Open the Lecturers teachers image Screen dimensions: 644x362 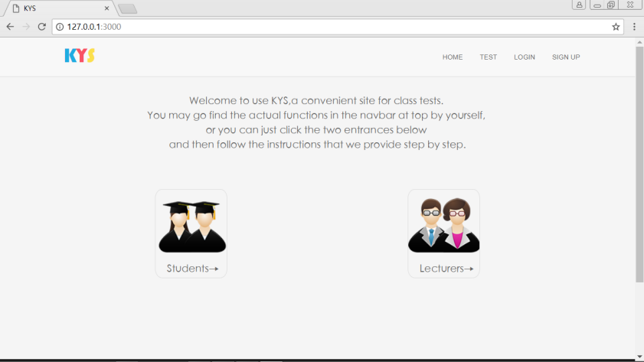pos(443,225)
